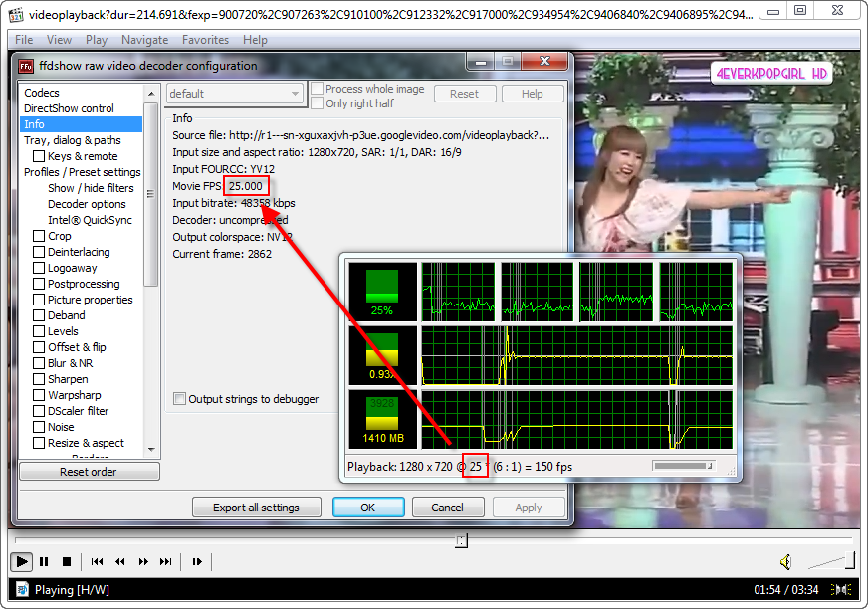
Task: Pause the video playback
Action: (44, 562)
